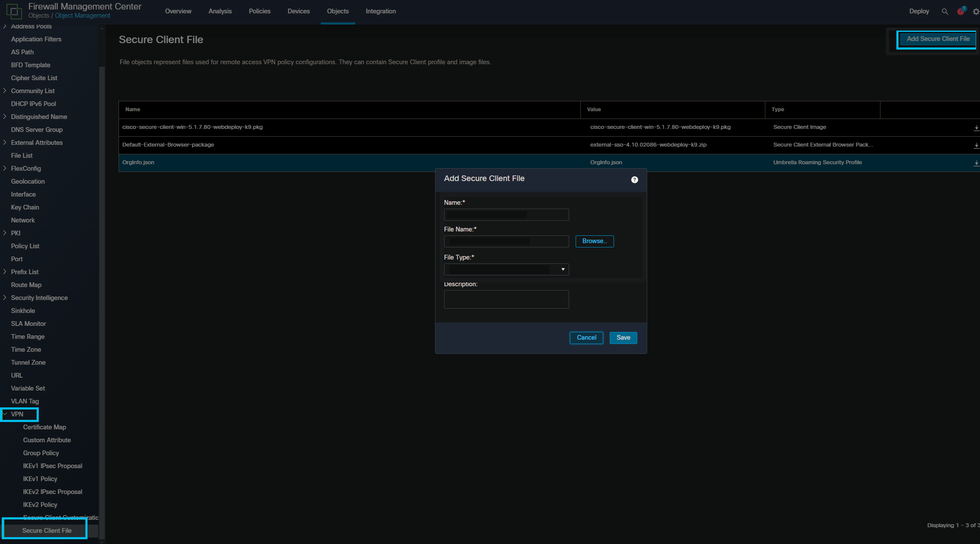
Task: Click the File Name input field
Action: [507, 241]
